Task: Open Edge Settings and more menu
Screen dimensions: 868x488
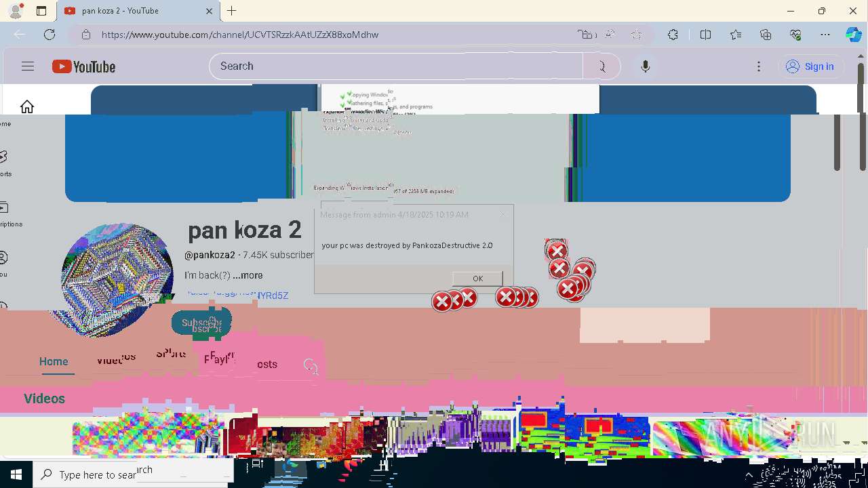Action: (x=825, y=35)
